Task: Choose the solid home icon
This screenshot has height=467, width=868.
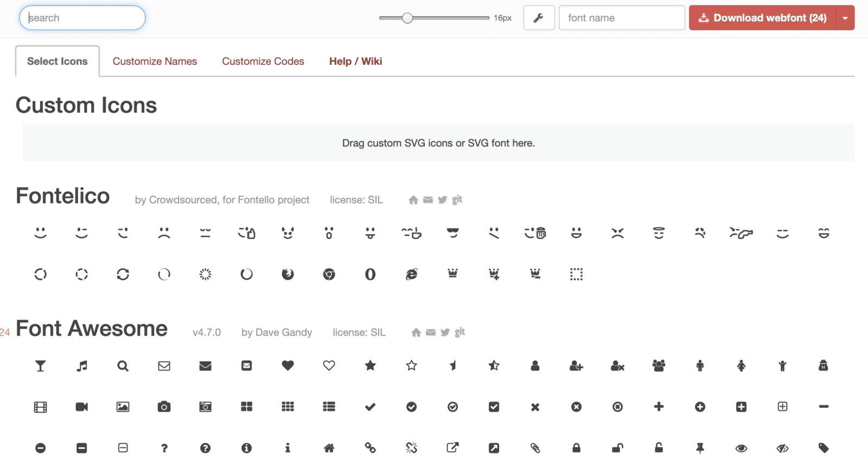Action: point(329,448)
